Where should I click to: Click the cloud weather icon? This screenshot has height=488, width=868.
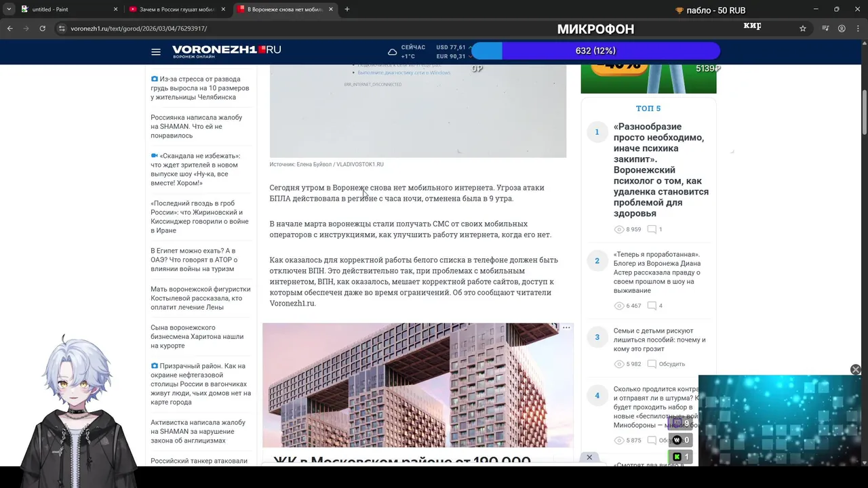click(x=392, y=52)
